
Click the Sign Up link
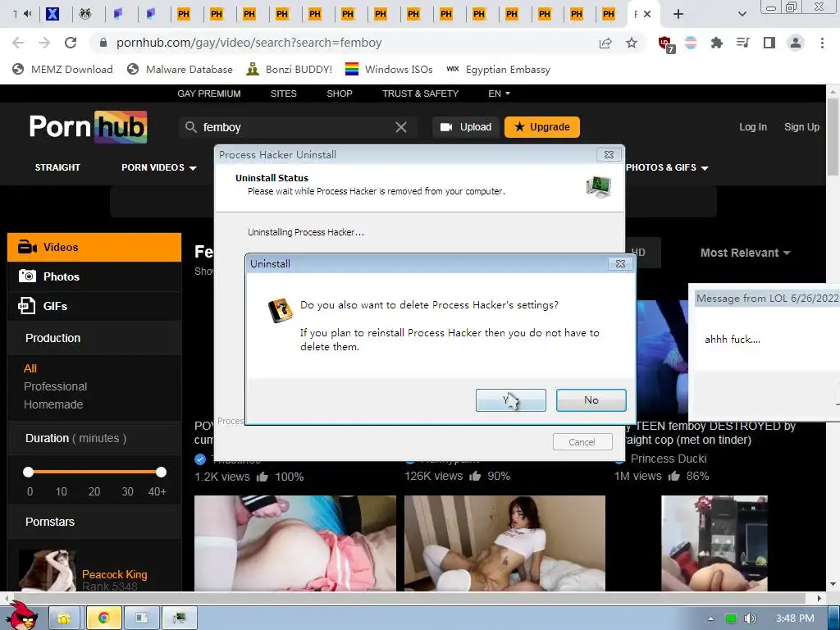coord(801,127)
